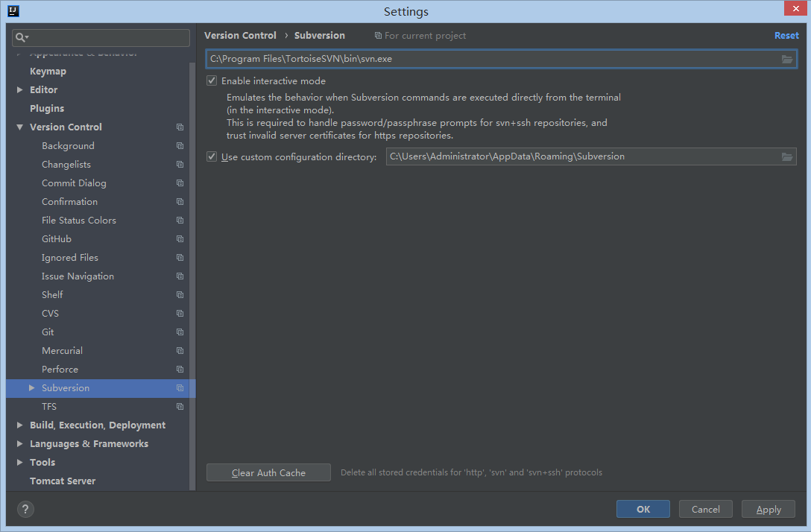
Task: Expand the Tools section
Action: pyautogui.click(x=19, y=462)
